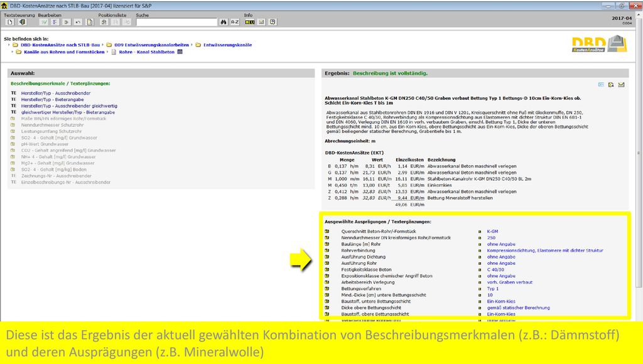Click value link K-GM
Screen dimensions: 643x364
[492, 232]
